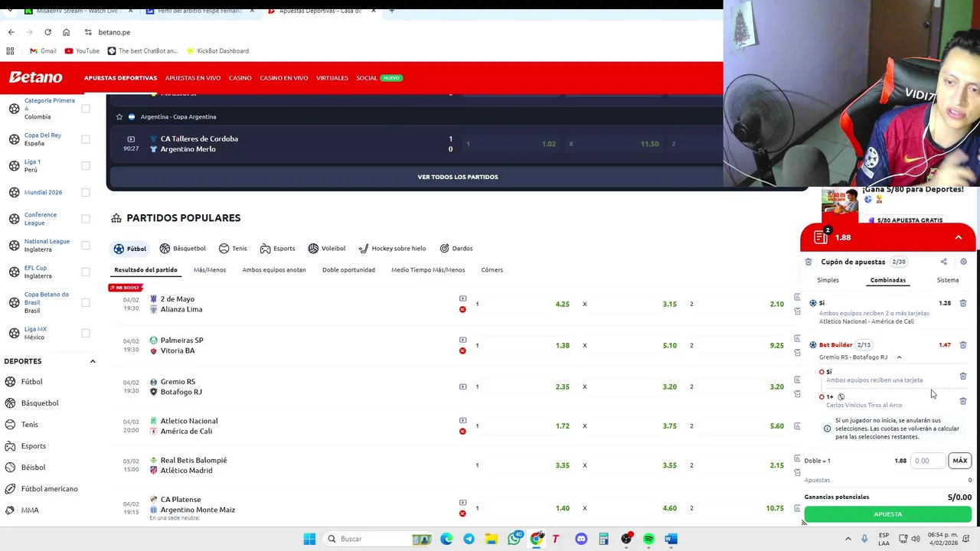Click the MÁX stake button
Viewport: 980px width, 551px height.
tap(959, 461)
